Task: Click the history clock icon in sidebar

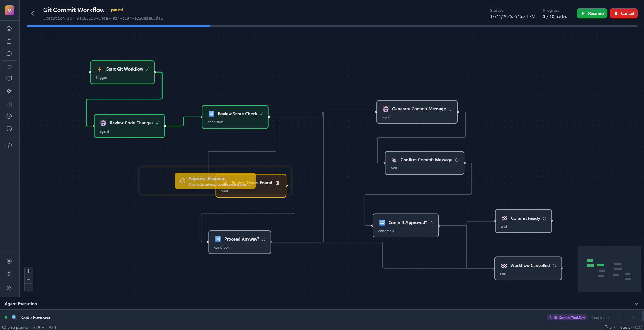Action: tap(9, 116)
